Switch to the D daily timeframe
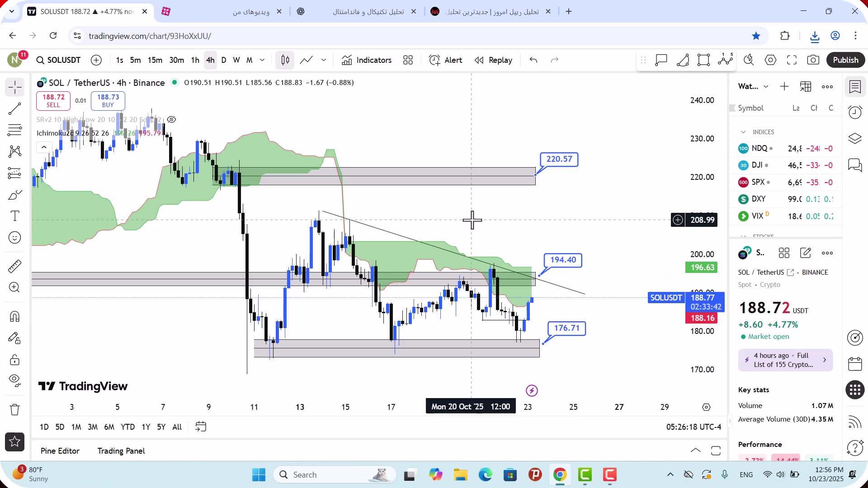 224,60
